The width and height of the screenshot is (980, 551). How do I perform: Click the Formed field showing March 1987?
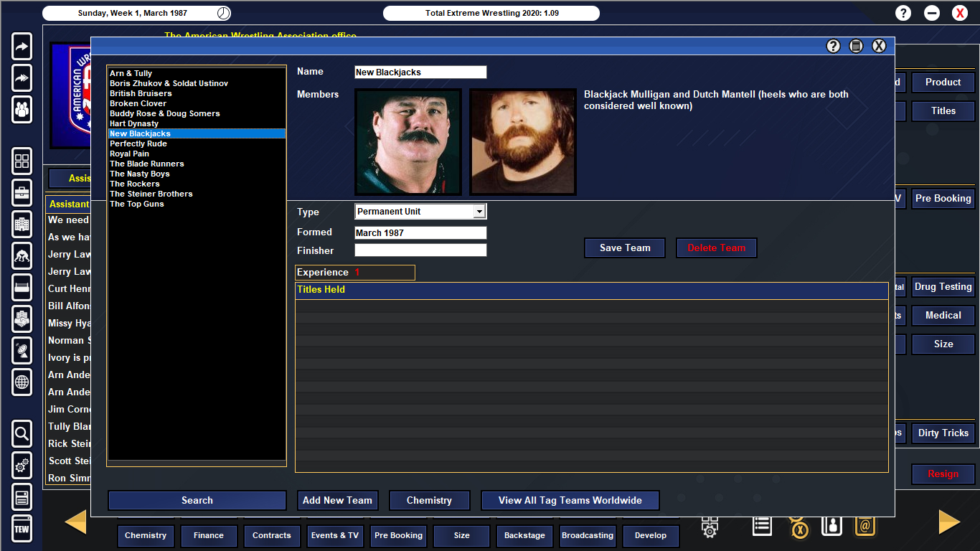[420, 233]
